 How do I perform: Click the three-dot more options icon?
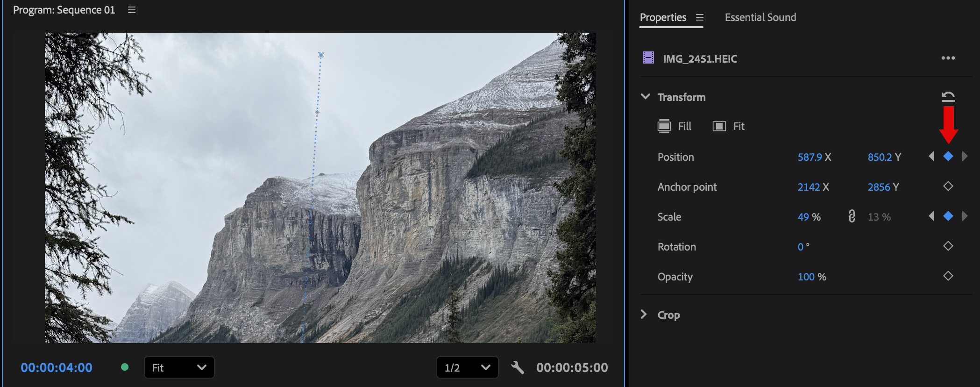tap(948, 58)
